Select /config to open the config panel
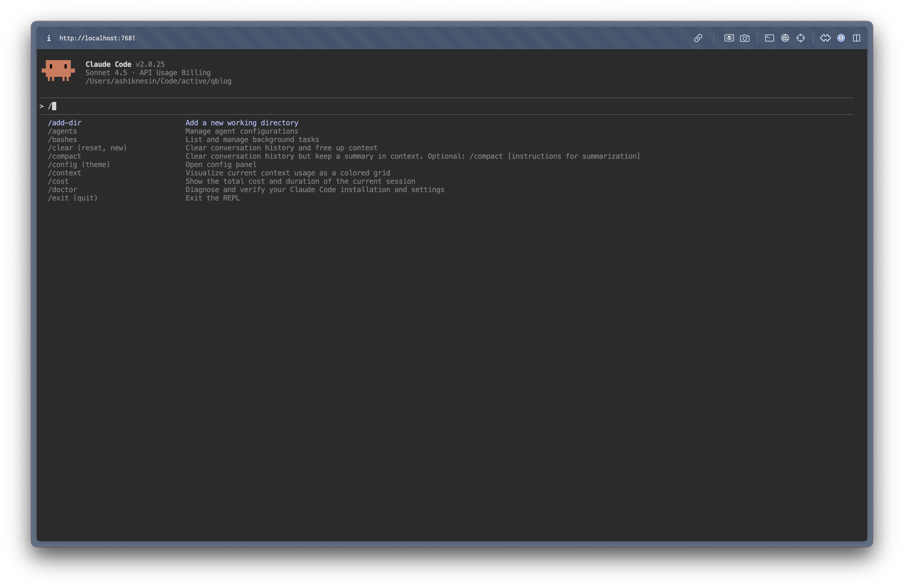This screenshot has width=904, height=588. pos(79,165)
